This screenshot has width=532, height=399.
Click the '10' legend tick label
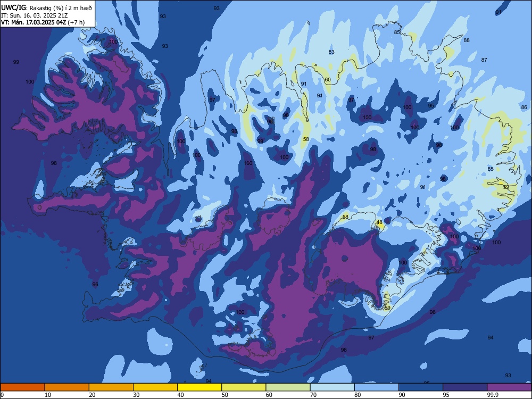(x=48, y=395)
